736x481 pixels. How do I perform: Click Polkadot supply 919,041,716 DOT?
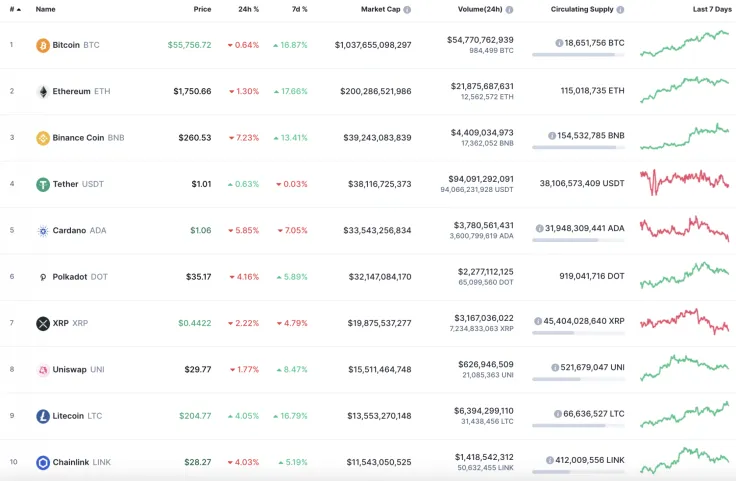click(592, 276)
